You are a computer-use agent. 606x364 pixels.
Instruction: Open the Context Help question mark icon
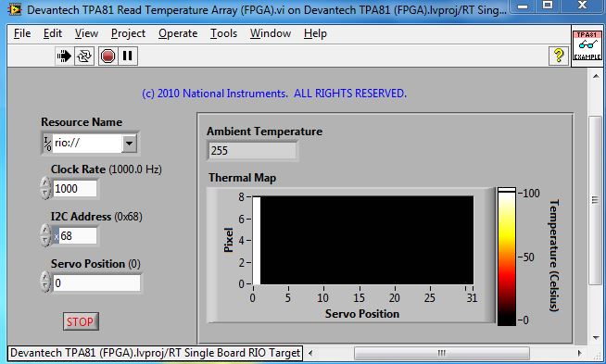coord(559,56)
